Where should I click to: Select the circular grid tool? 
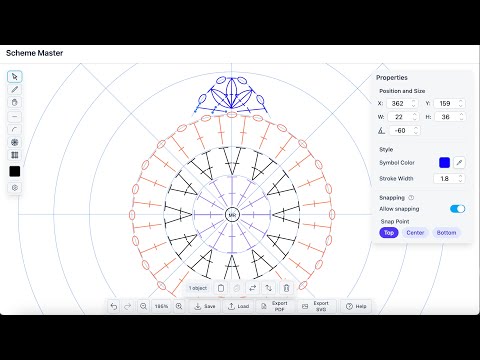(15, 142)
